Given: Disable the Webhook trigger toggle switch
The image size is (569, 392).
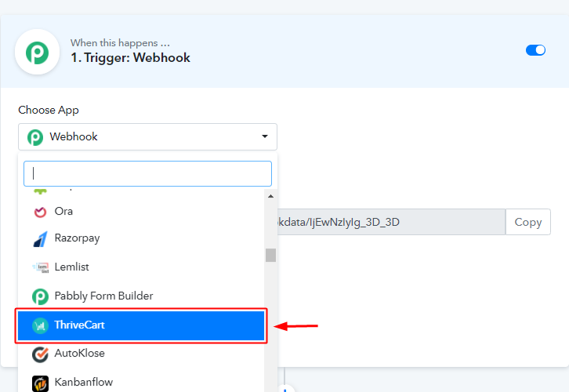Looking at the screenshot, I should click(x=535, y=50).
